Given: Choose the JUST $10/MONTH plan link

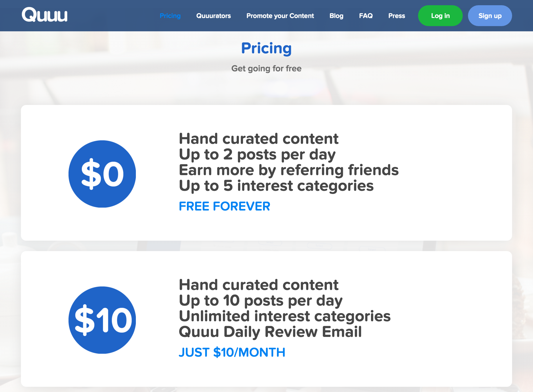Looking at the screenshot, I should 232,352.
